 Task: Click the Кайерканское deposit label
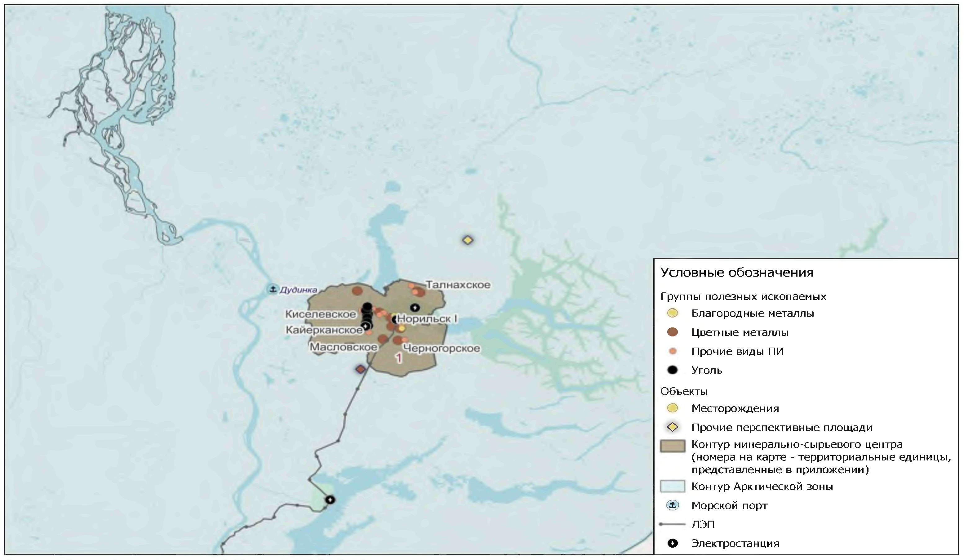click(x=324, y=330)
